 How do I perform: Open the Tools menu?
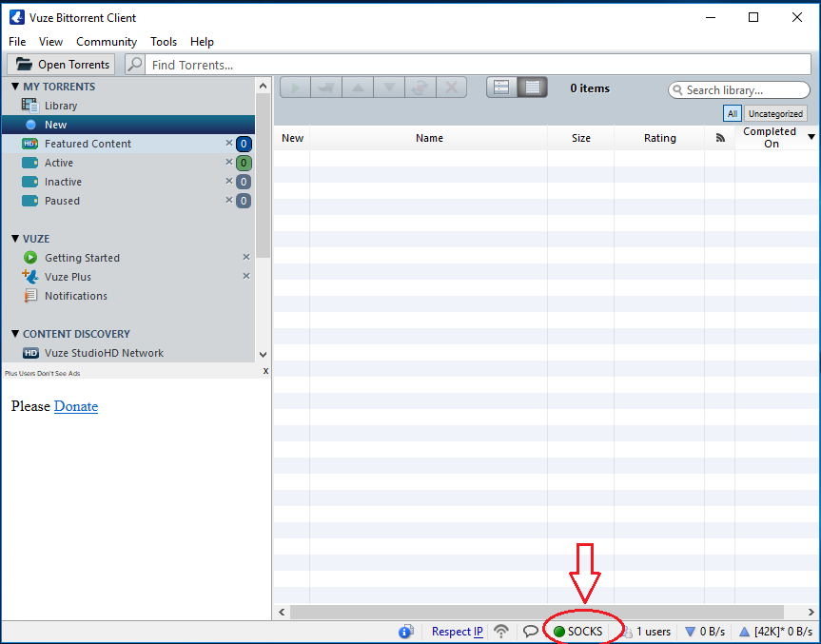pos(164,41)
